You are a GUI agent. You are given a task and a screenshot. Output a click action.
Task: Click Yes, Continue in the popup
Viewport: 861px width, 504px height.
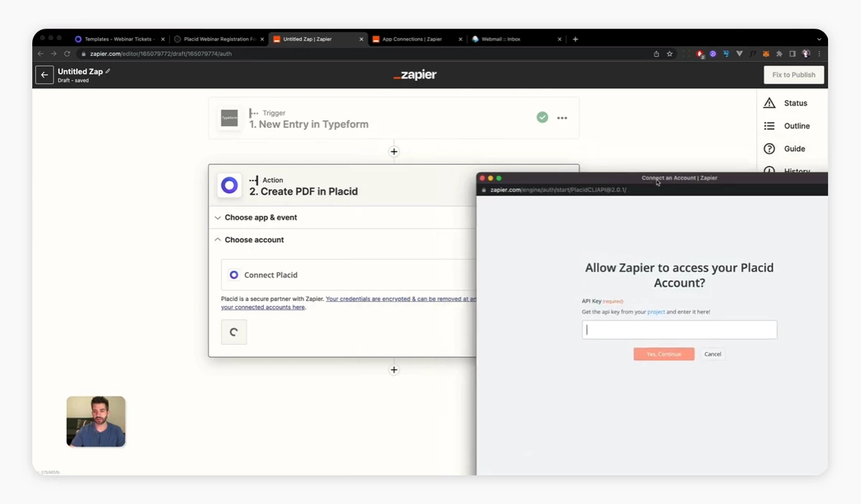tap(664, 354)
